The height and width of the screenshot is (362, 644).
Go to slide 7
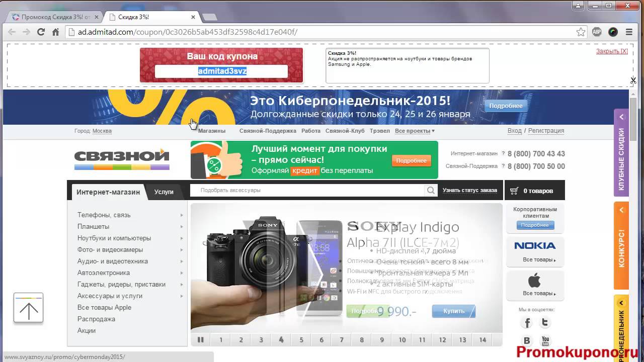342,340
